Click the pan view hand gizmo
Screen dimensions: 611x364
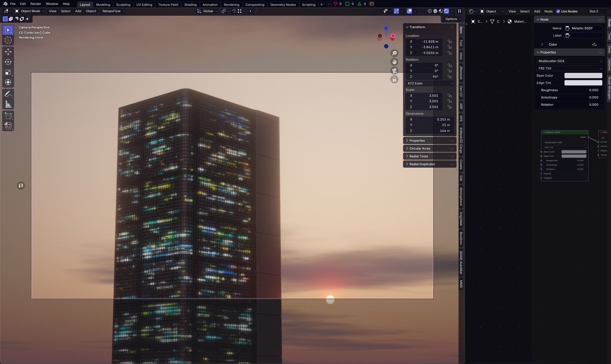point(394,62)
